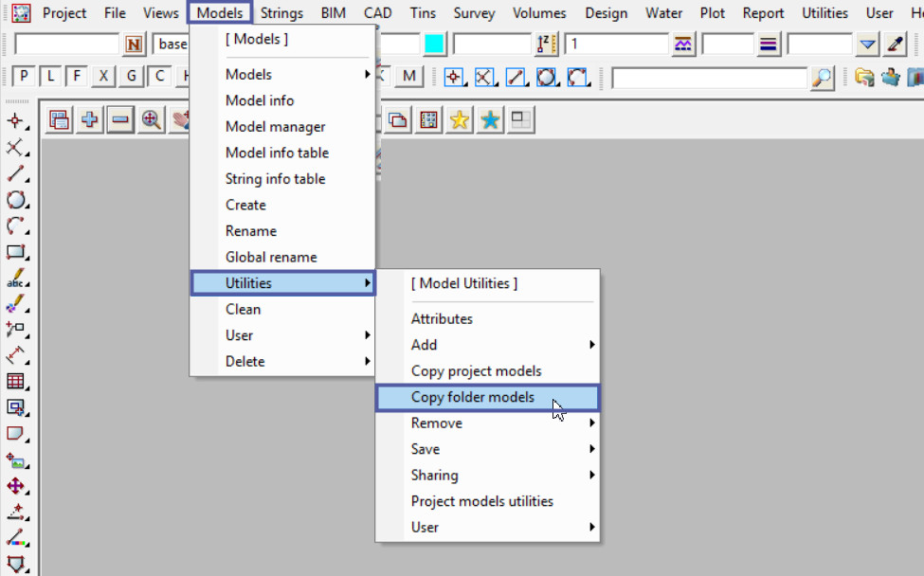Click the eyedropper pick icon

pos(896,45)
